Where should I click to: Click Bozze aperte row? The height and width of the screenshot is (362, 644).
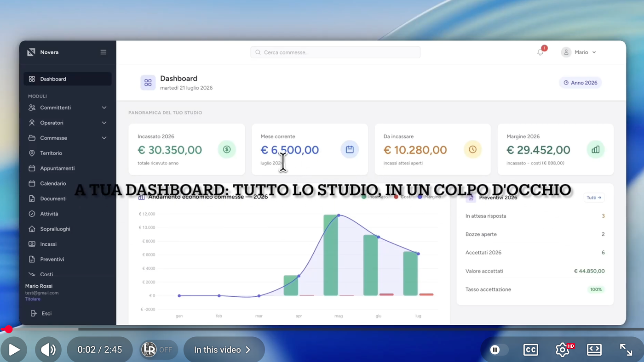pyautogui.click(x=535, y=234)
